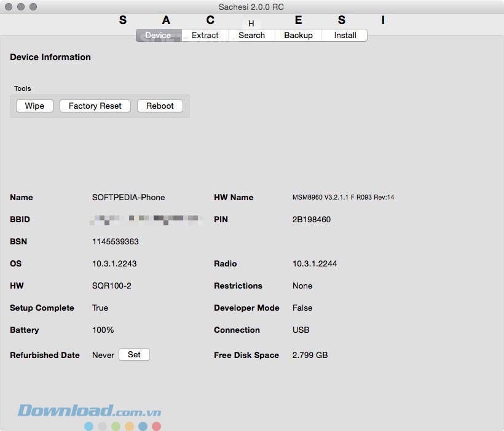This screenshot has height=431, width=504.
Task: Go to the Search tab
Action: [251, 36]
